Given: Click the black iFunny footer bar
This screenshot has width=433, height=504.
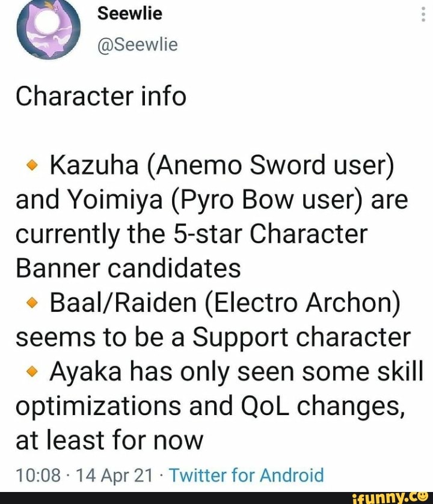Looking at the screenshot, I should 216,498.
